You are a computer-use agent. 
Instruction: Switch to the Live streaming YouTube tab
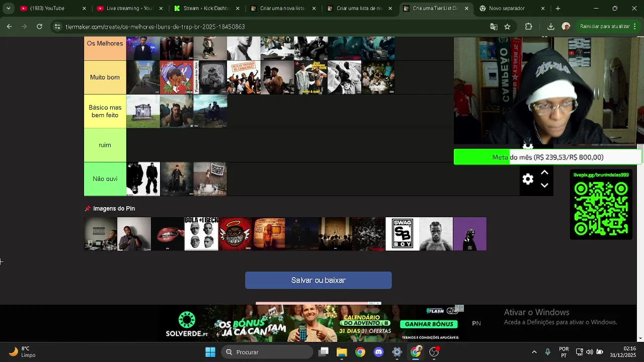[129, 9]
